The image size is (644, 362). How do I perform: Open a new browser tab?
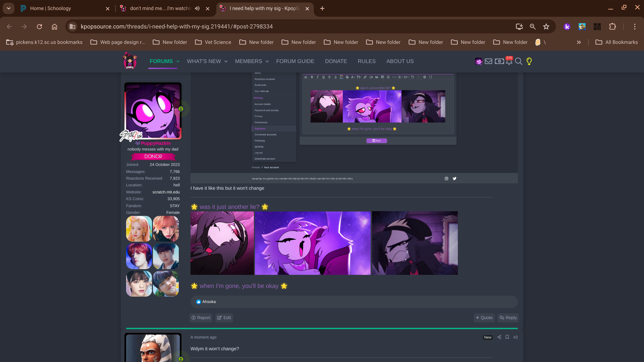(322, 8)
